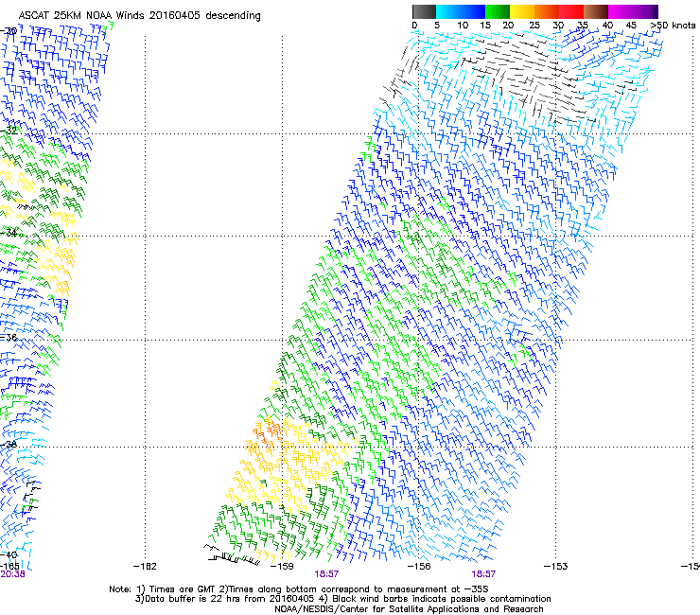700x615 pixels.
Task: Click the '45' legend scale label
Action: tap(631, 26)
